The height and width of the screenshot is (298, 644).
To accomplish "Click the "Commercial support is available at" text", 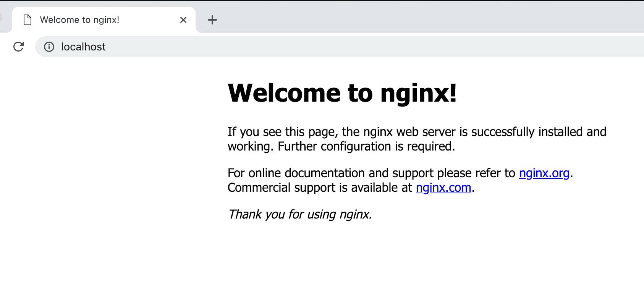I will [319, 188].
